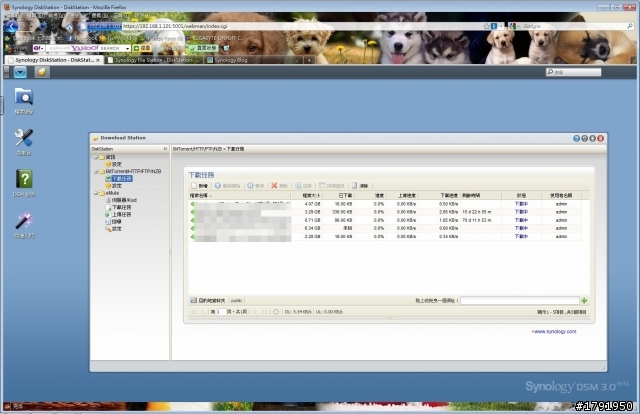Click the Add new task toolbar button
Image resolution: width=640 pixels, height=414 pixels.
click(x=200, y=186)
